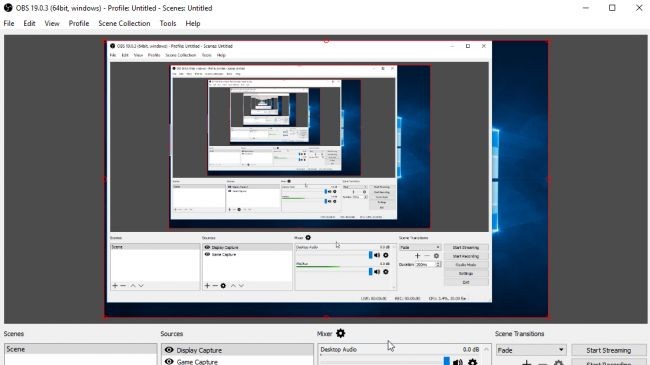Click Desktop Audio volume slider handle in main mixer
The image size is (650, 365).
[446, 361]
